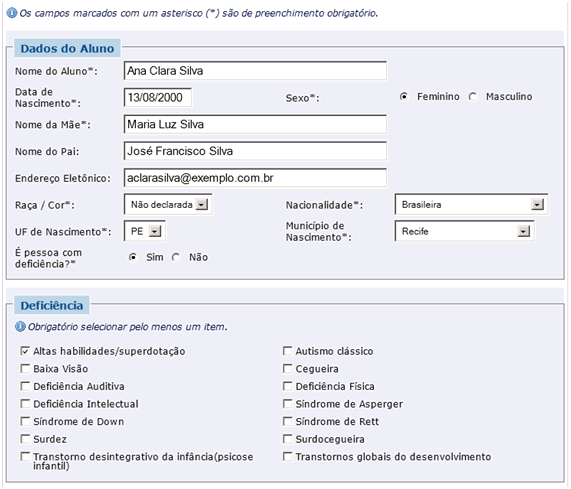Click the info icon beside required fields notice
The image size is (571, 489).
pyautogui.click(x=12, y=13)
